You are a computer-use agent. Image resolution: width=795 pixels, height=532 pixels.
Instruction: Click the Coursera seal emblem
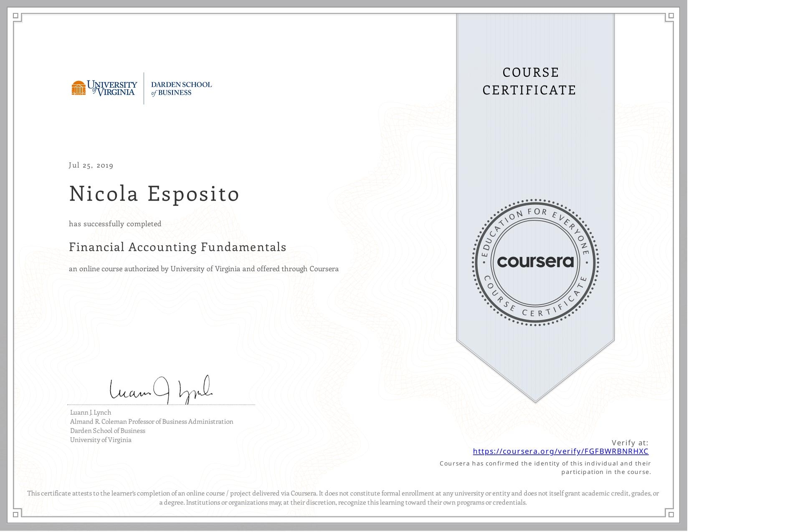[x=535, y=262]
